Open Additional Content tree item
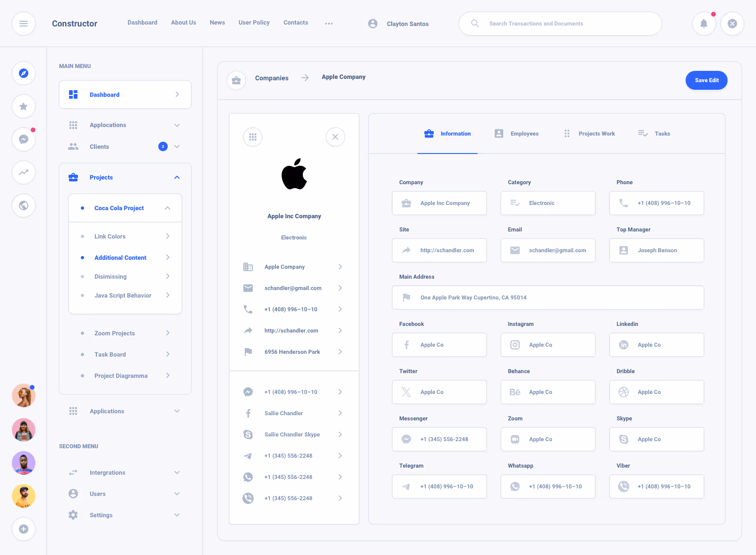 tap(125, 257)
